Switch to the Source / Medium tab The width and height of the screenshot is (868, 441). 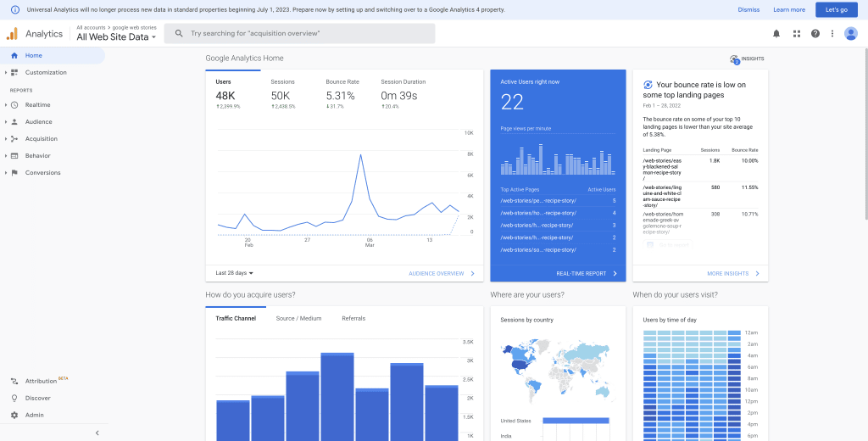tap(299, 319)
